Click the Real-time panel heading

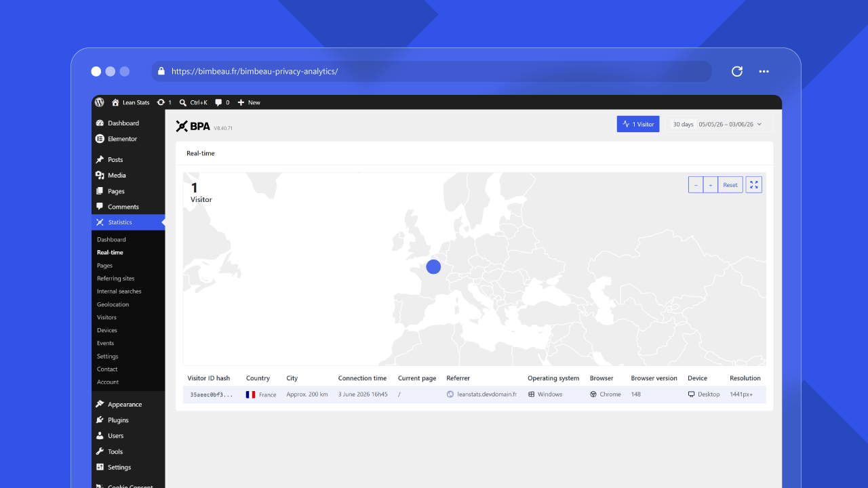(201, 153)
